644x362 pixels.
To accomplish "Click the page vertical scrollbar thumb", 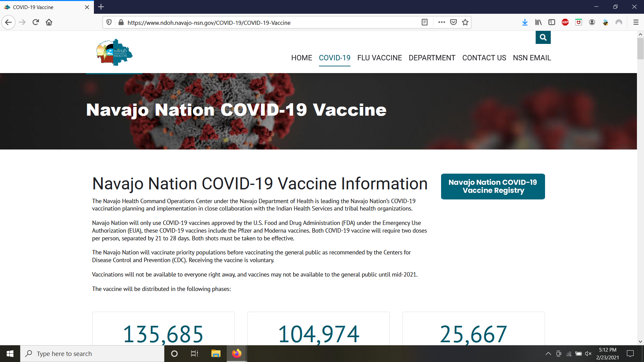I will click(x=640, y=49).
